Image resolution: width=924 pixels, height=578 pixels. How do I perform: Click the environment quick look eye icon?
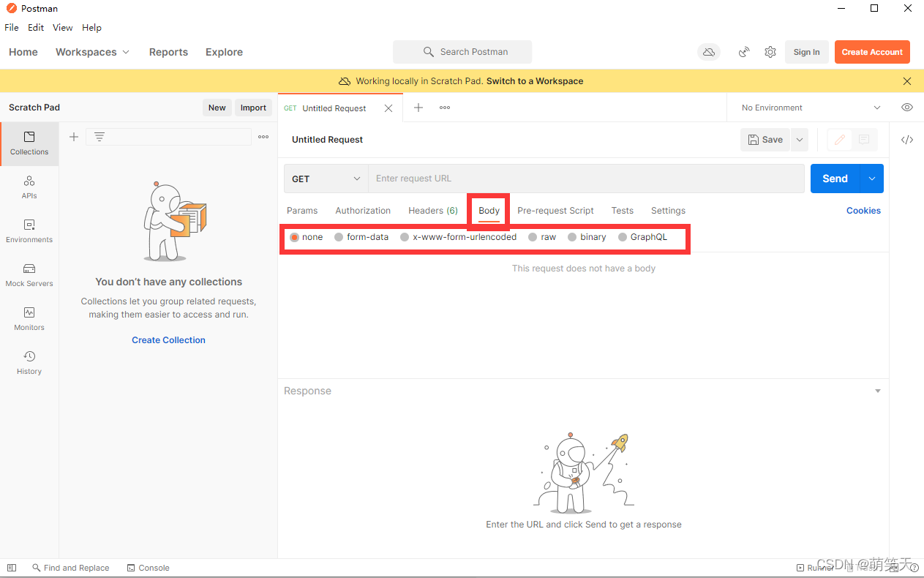click(907, 108)
